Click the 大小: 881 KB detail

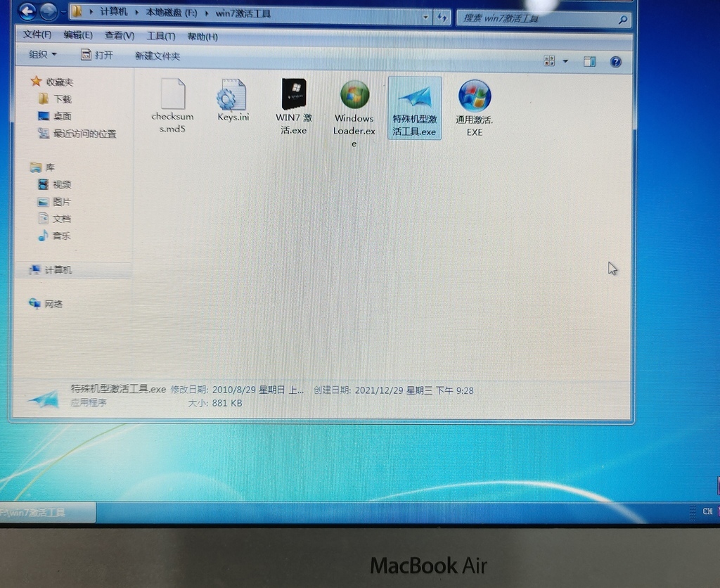215,403
